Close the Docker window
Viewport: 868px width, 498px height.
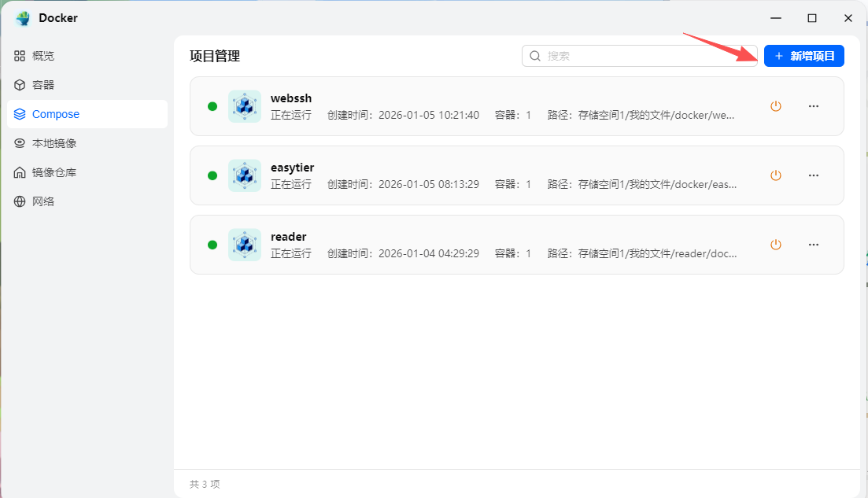[x=848, y=18]
